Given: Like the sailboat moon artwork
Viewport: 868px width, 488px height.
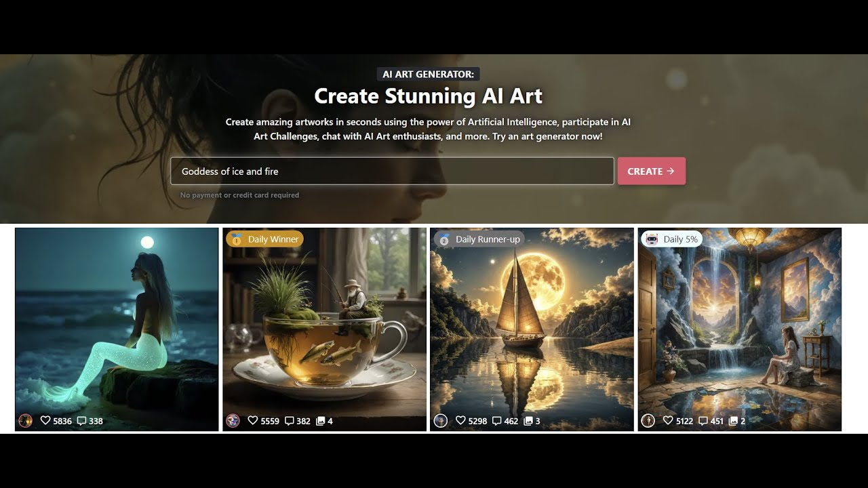Looking at the screenshot, I should pyautogui.click(x=460, y=420).
